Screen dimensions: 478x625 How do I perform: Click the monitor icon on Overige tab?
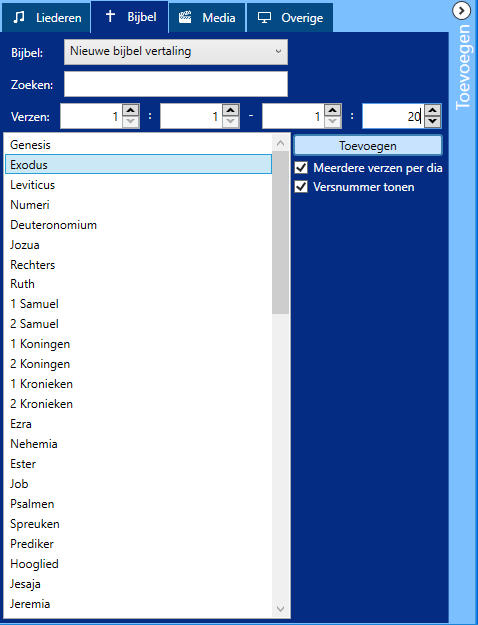click(x=264, y=18)
